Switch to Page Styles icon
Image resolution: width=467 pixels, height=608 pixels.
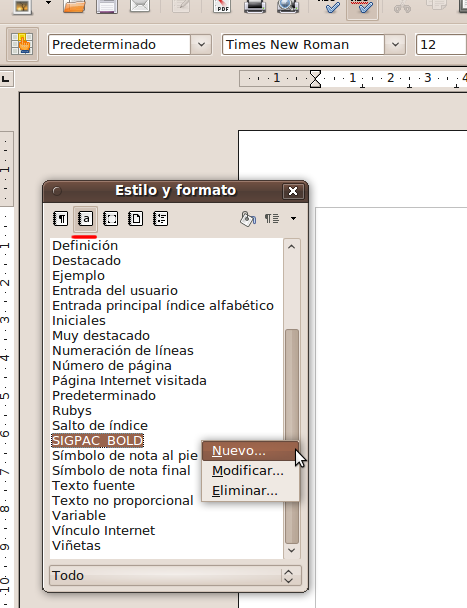[135, 219]
